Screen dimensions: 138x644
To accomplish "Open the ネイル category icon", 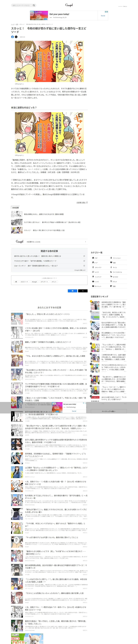I will pos(111,267).
